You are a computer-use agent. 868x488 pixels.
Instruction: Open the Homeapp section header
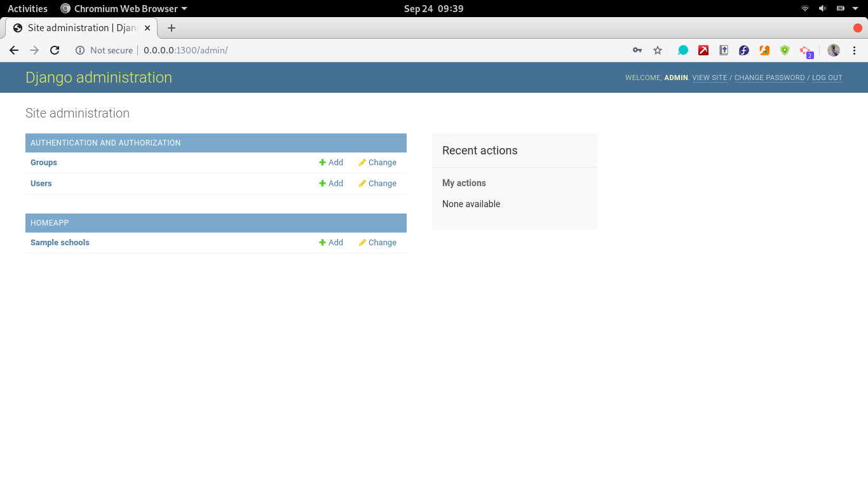click(50, 223)
